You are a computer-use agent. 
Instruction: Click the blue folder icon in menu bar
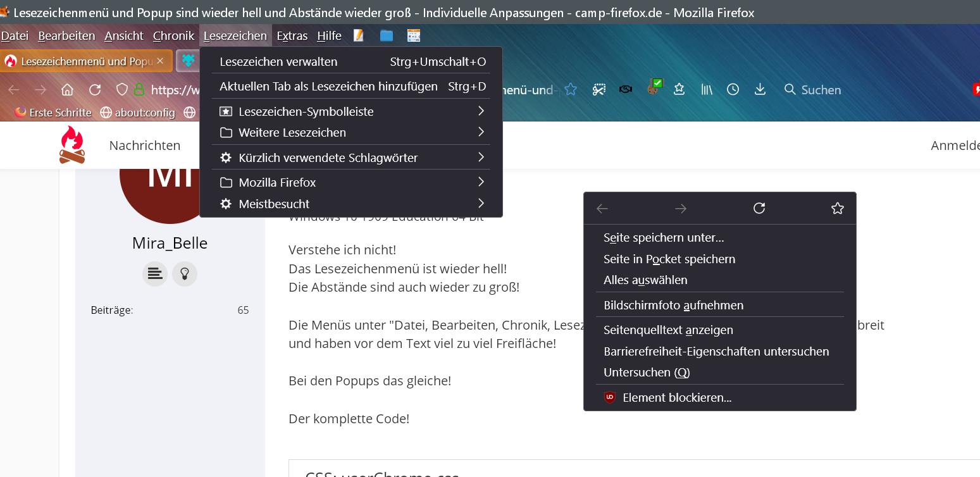[x=387, y=36]
